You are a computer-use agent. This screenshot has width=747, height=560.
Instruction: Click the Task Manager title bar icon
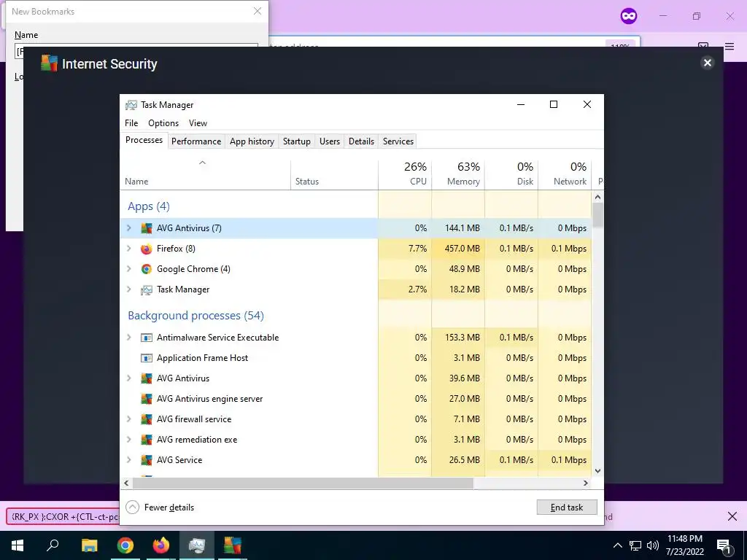coord(131,105)
